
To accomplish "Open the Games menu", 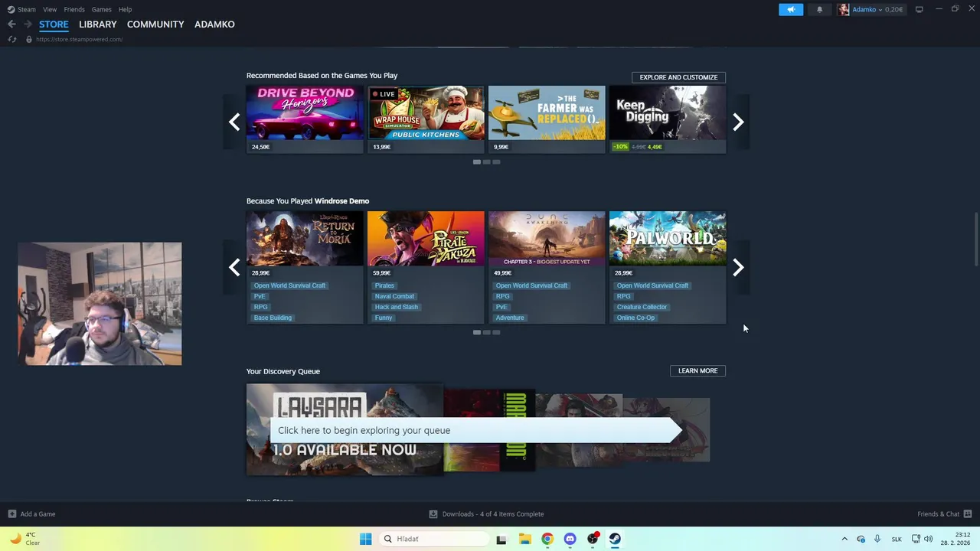I will [x=101, y=9].
